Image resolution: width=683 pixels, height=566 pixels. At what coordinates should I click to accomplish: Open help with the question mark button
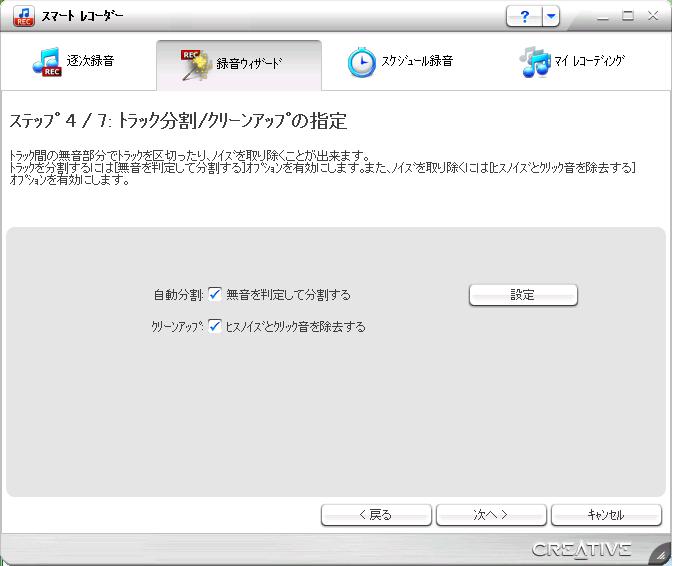point(525,18)
